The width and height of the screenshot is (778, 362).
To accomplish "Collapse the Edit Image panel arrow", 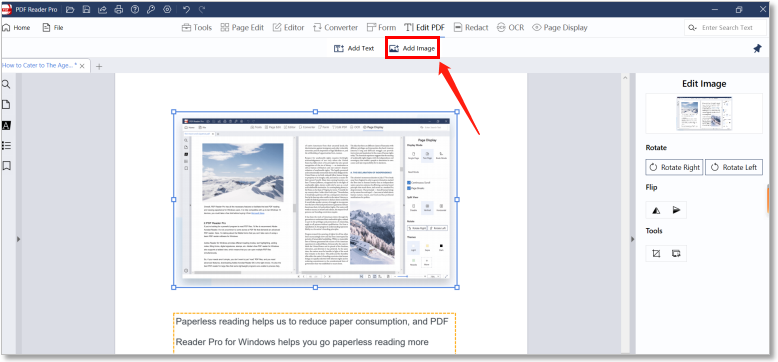I will click(633, 239).
